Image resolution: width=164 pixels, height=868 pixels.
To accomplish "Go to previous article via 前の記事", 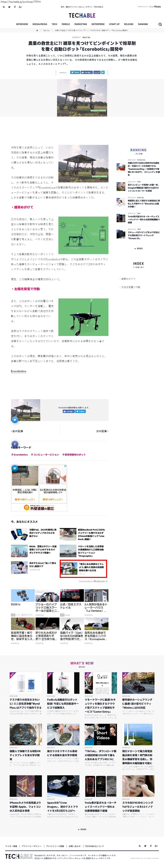I will click(17, 431).
